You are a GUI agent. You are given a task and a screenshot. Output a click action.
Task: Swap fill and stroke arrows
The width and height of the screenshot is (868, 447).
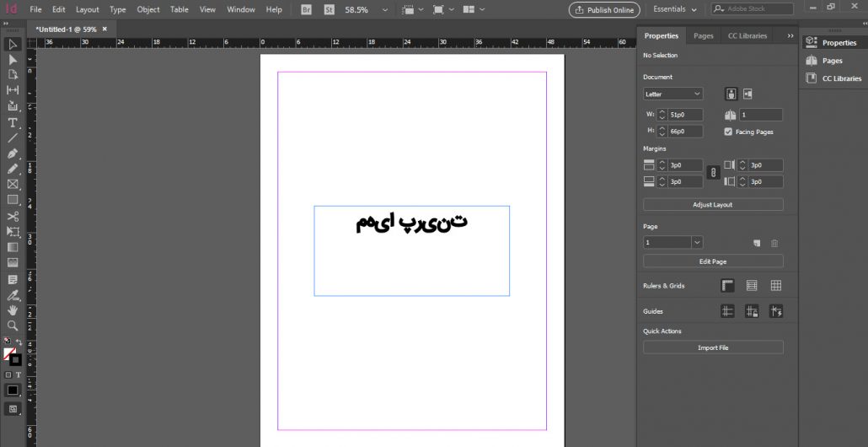point(19,342)
